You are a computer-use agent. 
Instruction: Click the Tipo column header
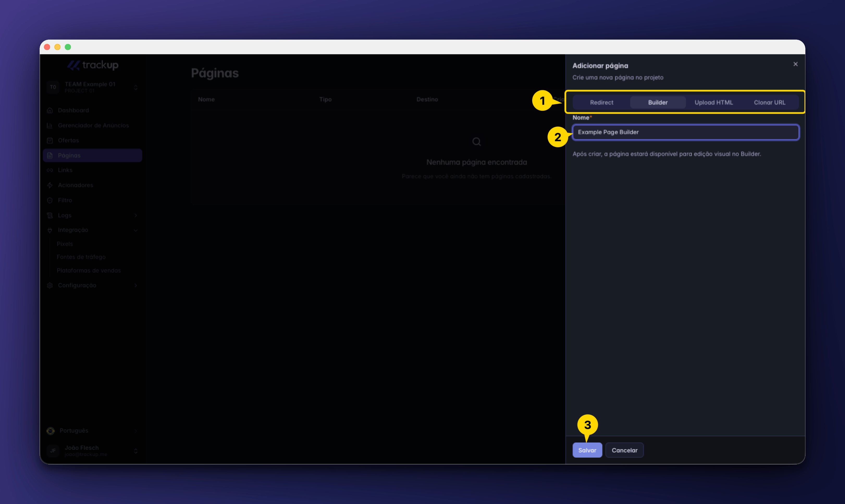pyautogui.click(x=325, y=99)
